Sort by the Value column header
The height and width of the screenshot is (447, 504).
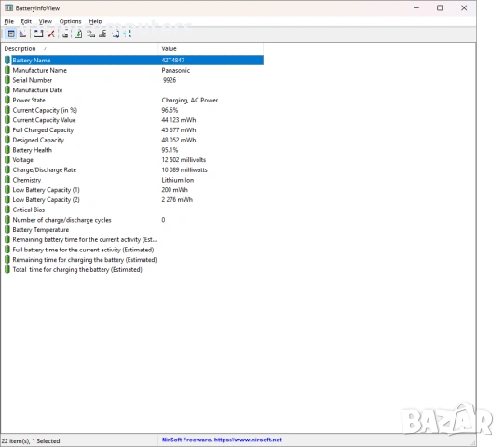211,48
